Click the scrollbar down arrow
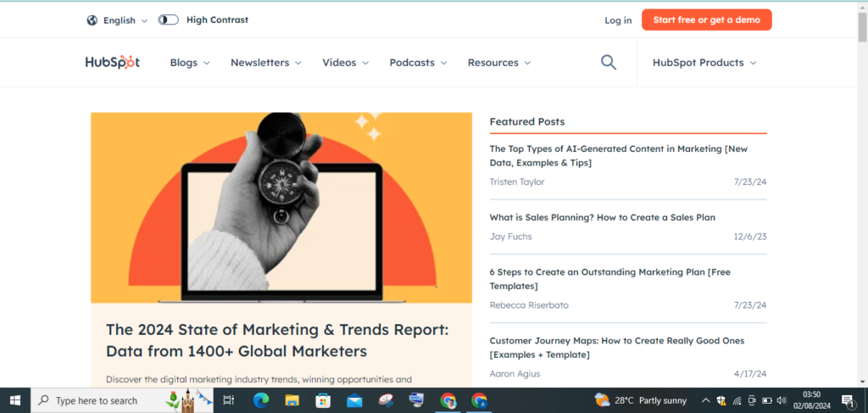This screenshot has width=868, height=413. (862, 382)
